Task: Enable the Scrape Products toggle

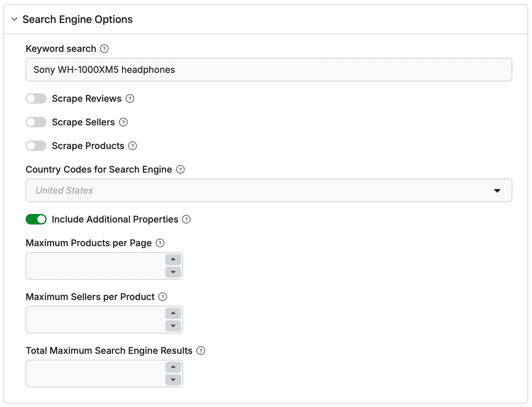Action: 36,146
